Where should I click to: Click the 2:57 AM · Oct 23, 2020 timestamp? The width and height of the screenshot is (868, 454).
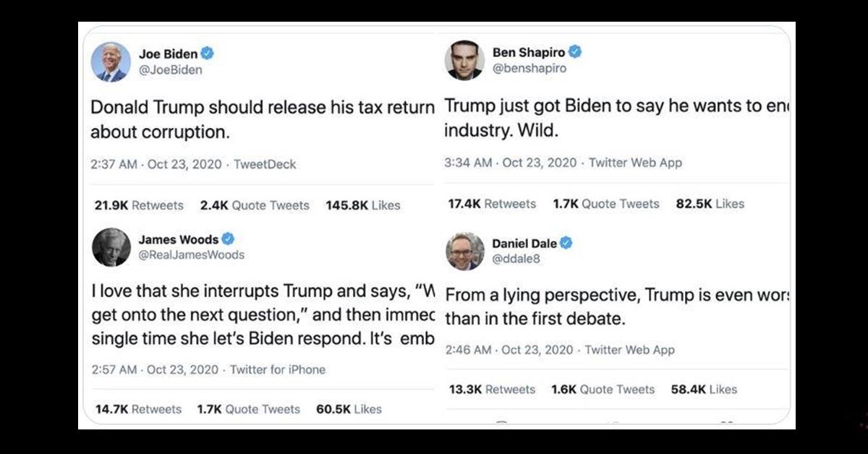[155, 369]
